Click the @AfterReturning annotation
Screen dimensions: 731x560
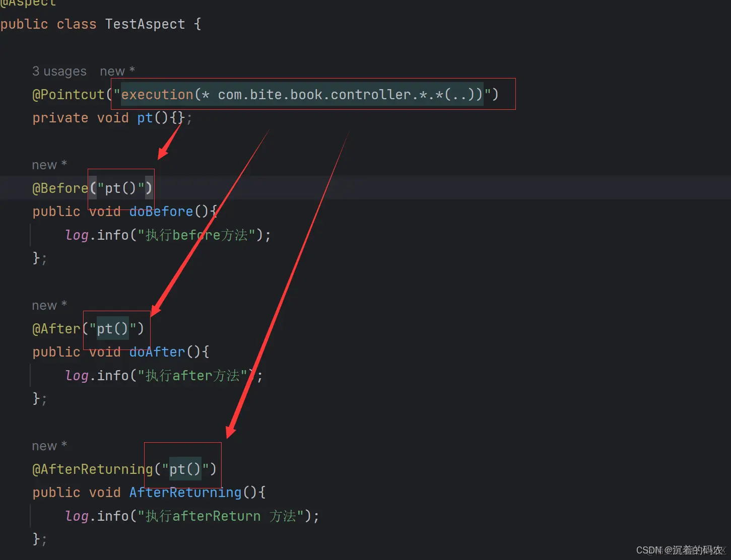93,469
